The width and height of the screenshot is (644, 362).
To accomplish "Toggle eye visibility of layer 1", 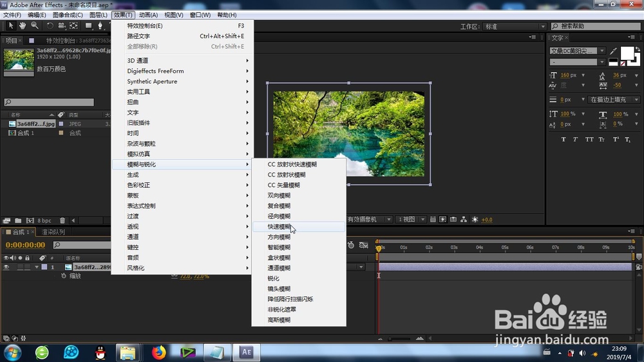I will pyautogui.click(x=6, y=267).
